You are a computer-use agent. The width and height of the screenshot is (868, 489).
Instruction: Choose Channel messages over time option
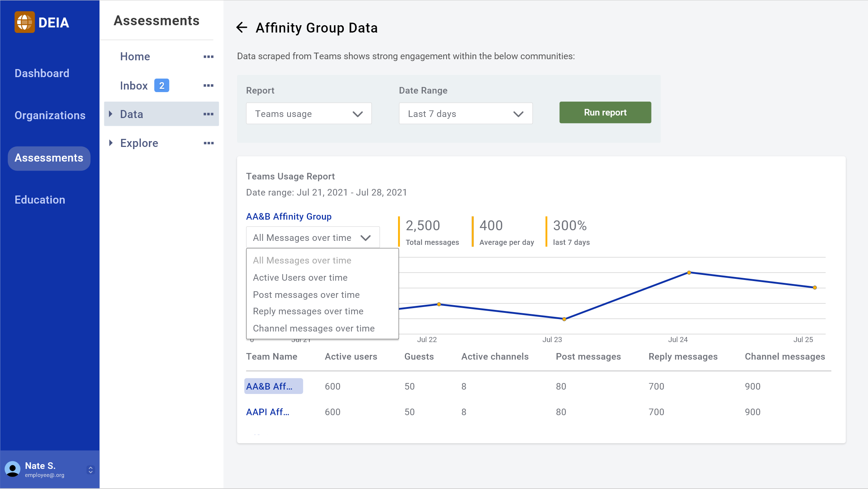313,328
